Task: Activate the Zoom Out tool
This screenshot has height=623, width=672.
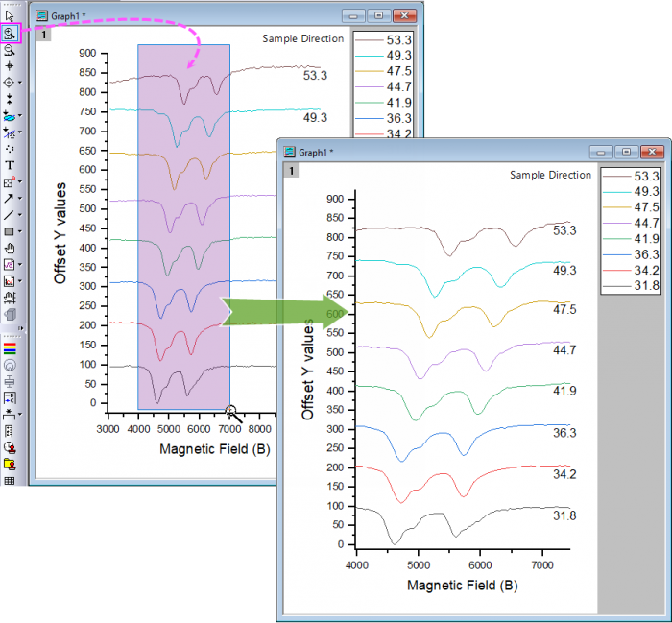Action: pyautogui.click(x=10, y=50)
